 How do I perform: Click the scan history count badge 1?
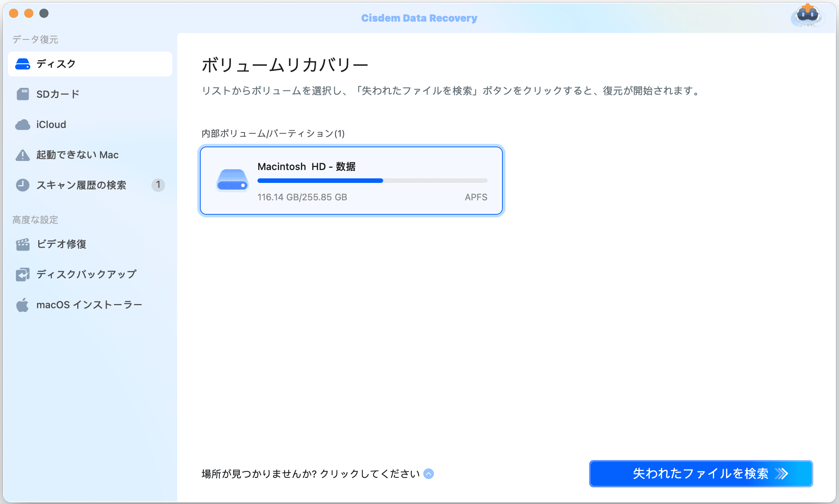pyautogui.click(x=158, y=185)
